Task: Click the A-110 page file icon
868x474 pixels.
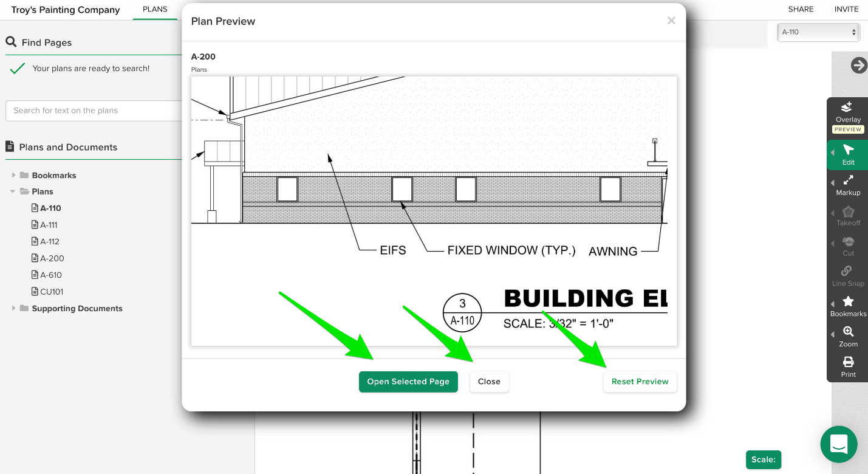Action: [x=35, y=208]
